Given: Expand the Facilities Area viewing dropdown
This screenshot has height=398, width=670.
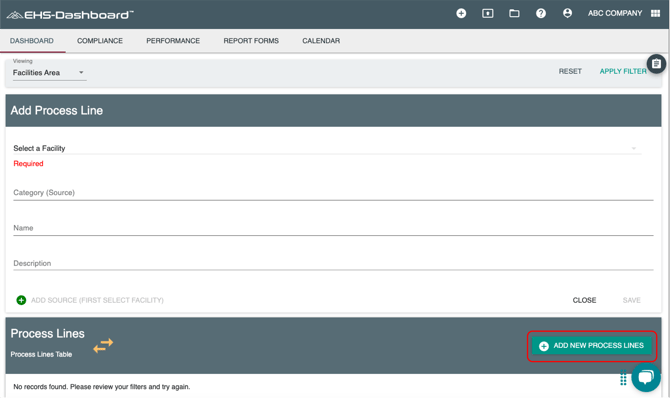Looking at the screenshot, I should pos(49,73).
